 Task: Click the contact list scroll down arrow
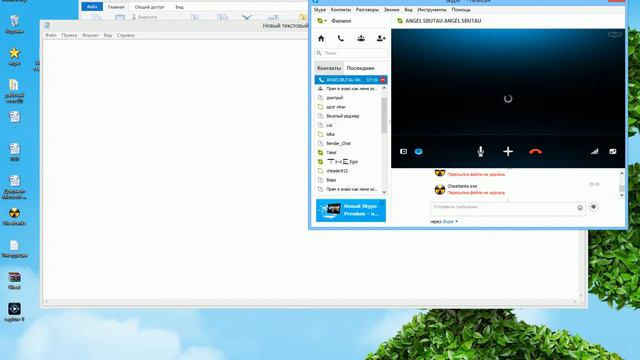pos(384,192)
